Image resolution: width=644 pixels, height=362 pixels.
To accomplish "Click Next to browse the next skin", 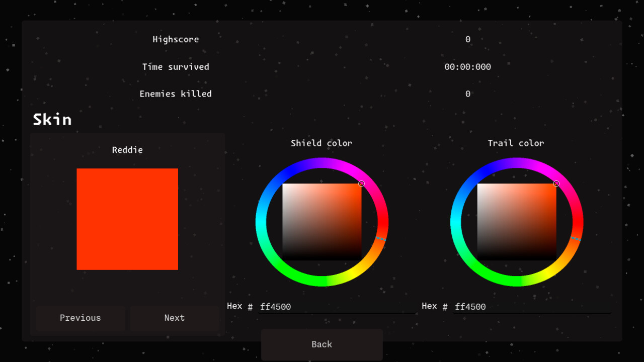I will [174, 318].
